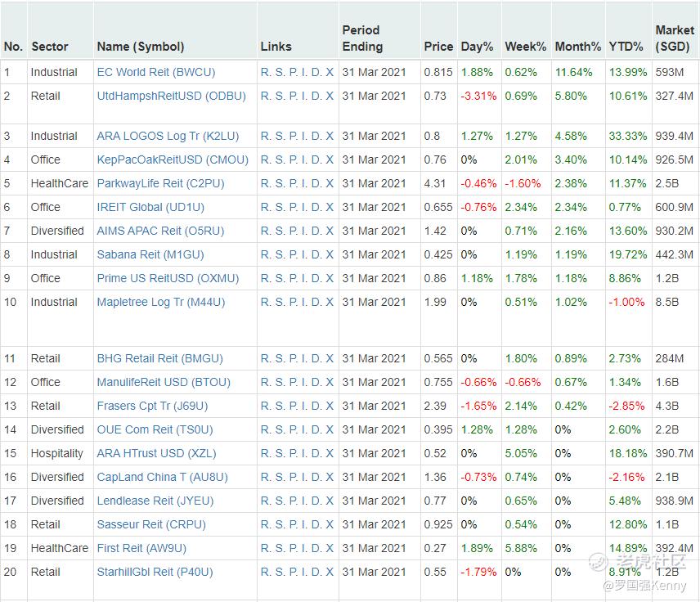Image resolution: width=700 pixels, height=602 pixels.
Task: Sort table by Name (Symbol) header
Action: [x=141, y=47]
